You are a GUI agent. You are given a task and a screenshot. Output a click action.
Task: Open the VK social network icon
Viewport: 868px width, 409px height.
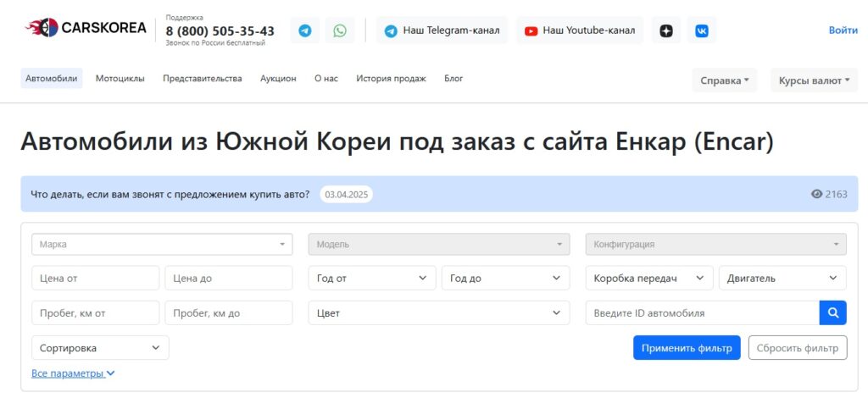point(701,30)
